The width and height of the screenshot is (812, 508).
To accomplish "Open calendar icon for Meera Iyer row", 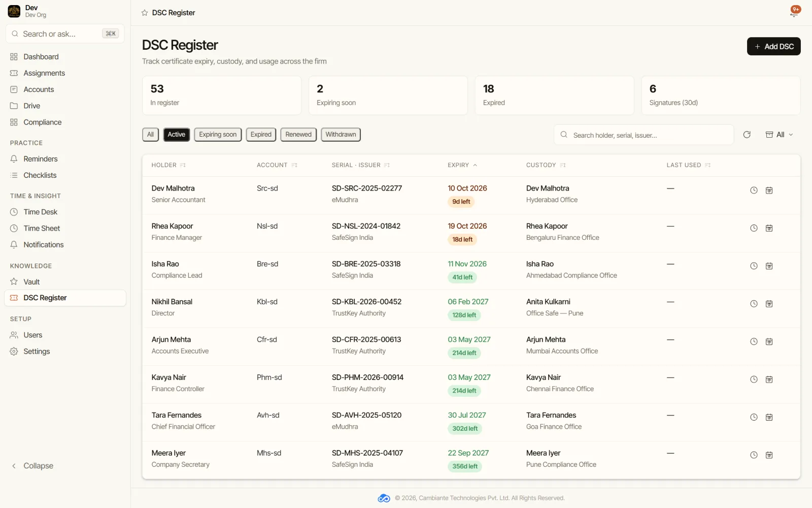I will pyautogui.click(x=769, y=455).
